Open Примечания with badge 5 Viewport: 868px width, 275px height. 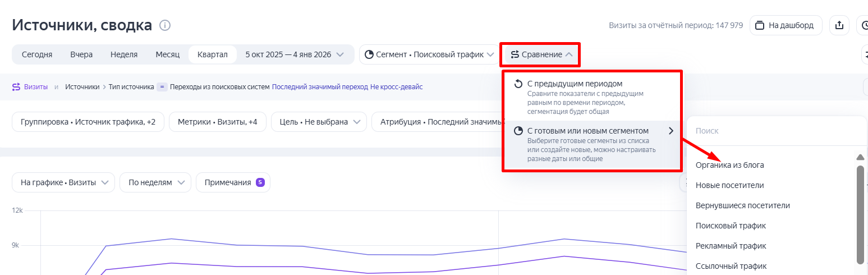[x=233, y=182]
